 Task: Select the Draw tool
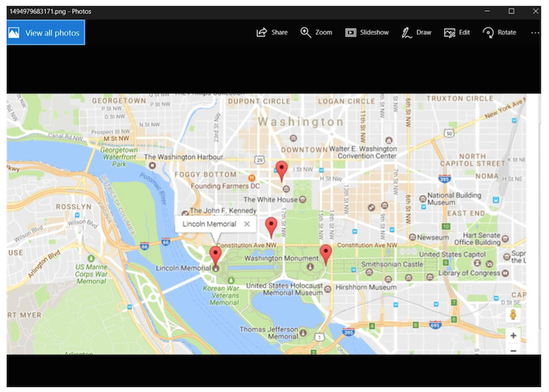(417, 32)
